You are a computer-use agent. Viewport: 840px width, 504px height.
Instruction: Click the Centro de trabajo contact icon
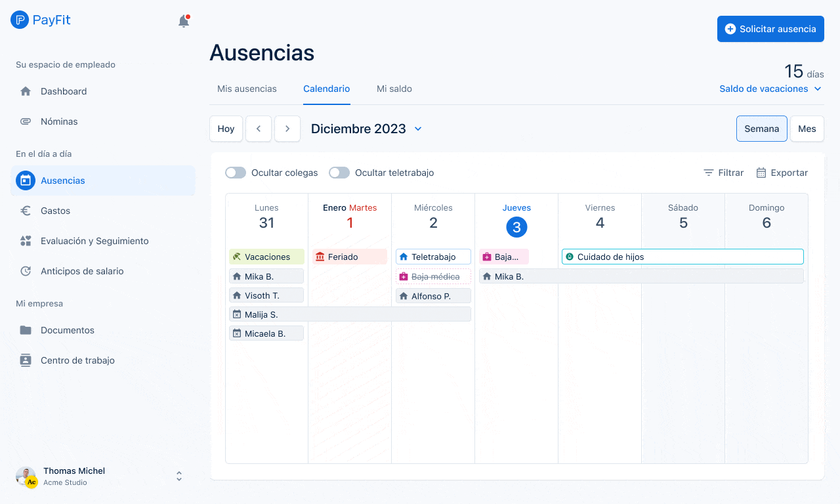click(x=26, y=360)
